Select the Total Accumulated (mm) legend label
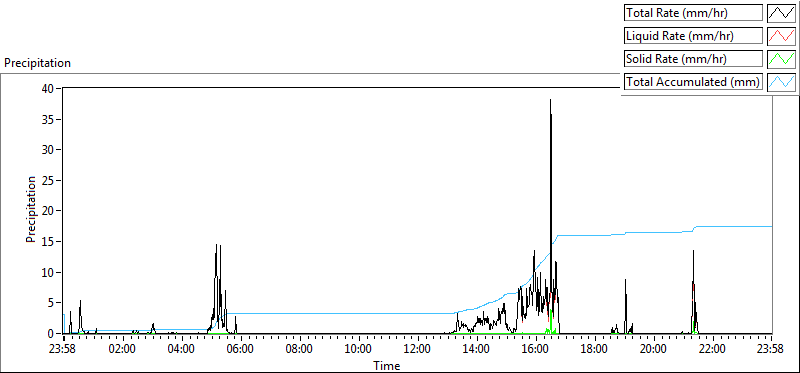 pos(693,82)
